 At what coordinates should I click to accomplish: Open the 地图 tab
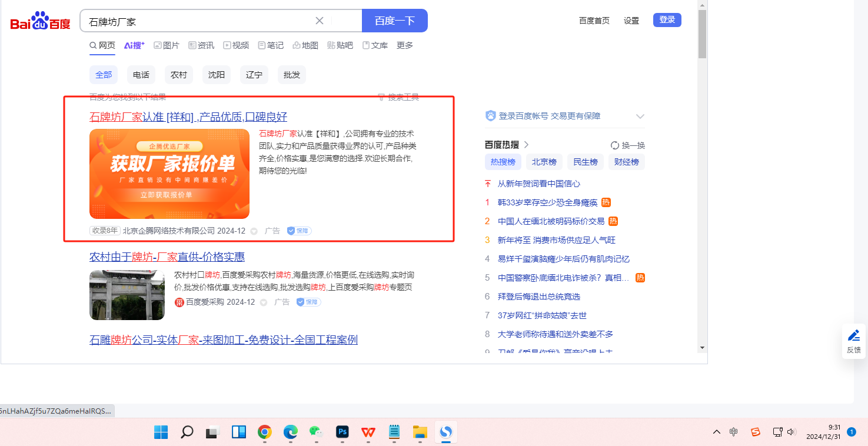[305, 45]
